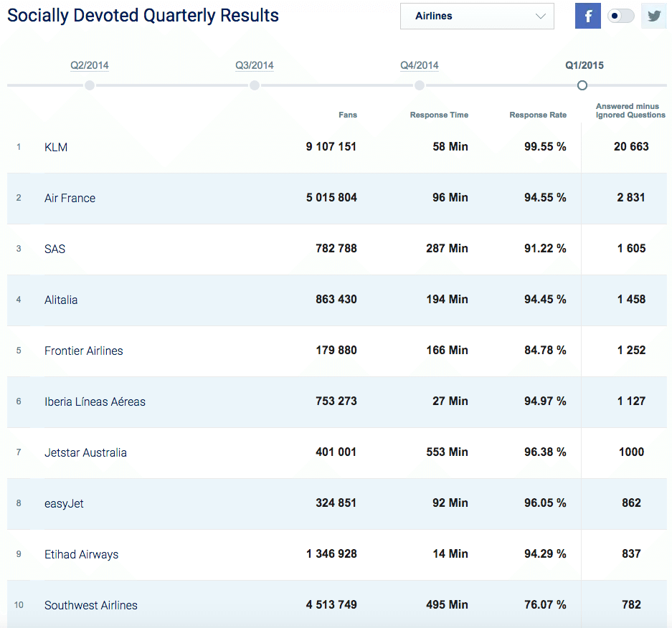The image size is (672, 628).
Task: Click Alitalia's fan count 863 430
Action: coord(336,300)
